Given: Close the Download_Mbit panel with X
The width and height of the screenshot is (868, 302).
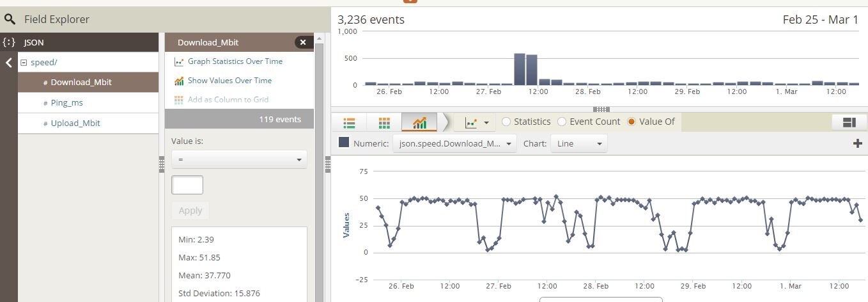Looking at the screenshot, I should click(x=303, y=42).
